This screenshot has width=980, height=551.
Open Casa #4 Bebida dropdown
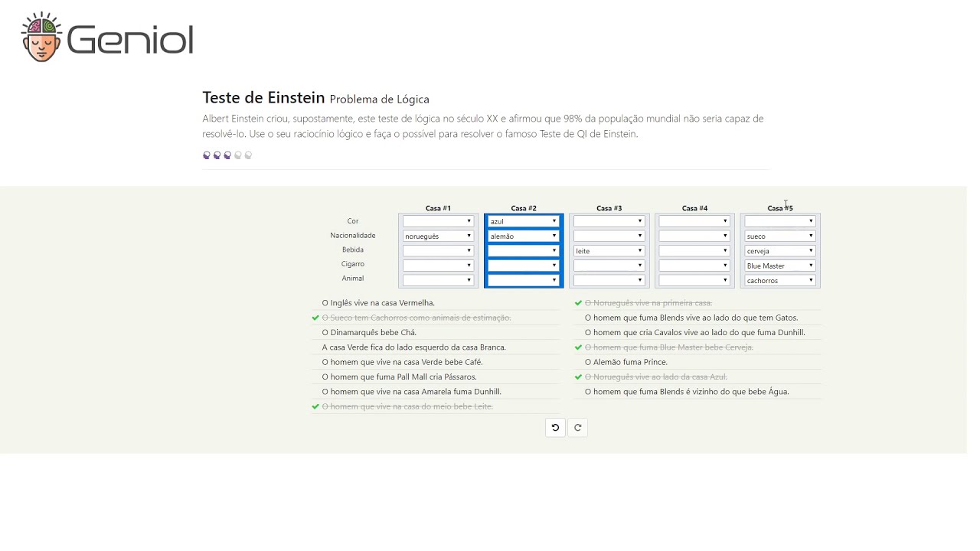tap(694, 250)
